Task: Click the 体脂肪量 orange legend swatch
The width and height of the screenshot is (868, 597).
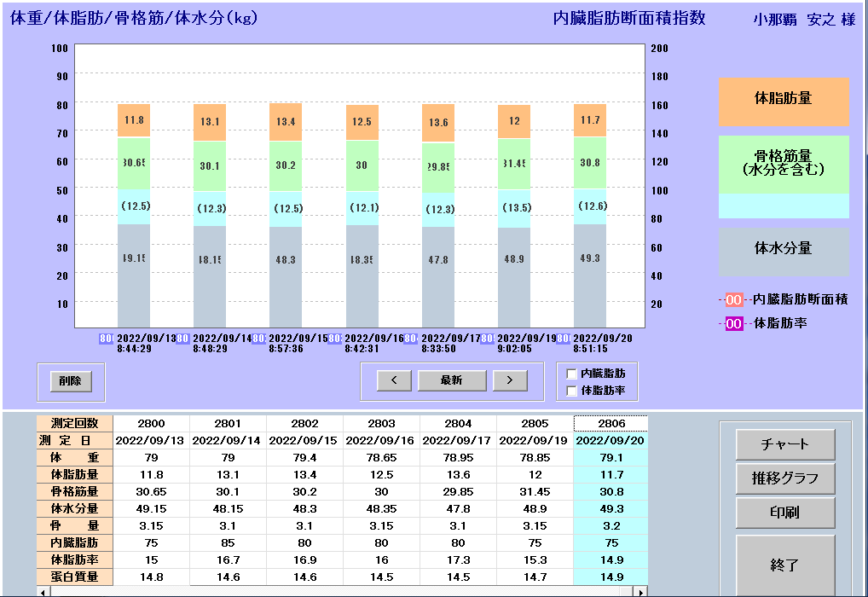Action: [x=784, y=101]
